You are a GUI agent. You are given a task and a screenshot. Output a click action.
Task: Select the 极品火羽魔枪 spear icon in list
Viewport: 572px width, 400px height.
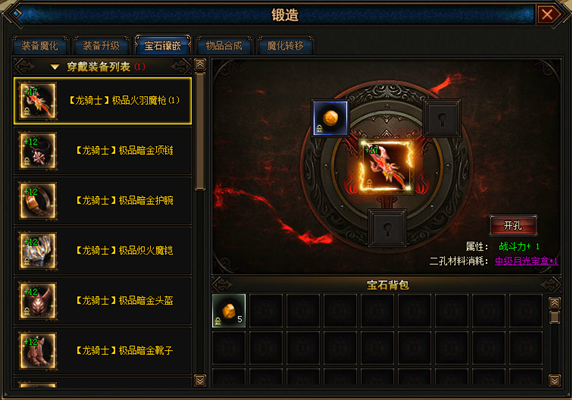point(38,101)
